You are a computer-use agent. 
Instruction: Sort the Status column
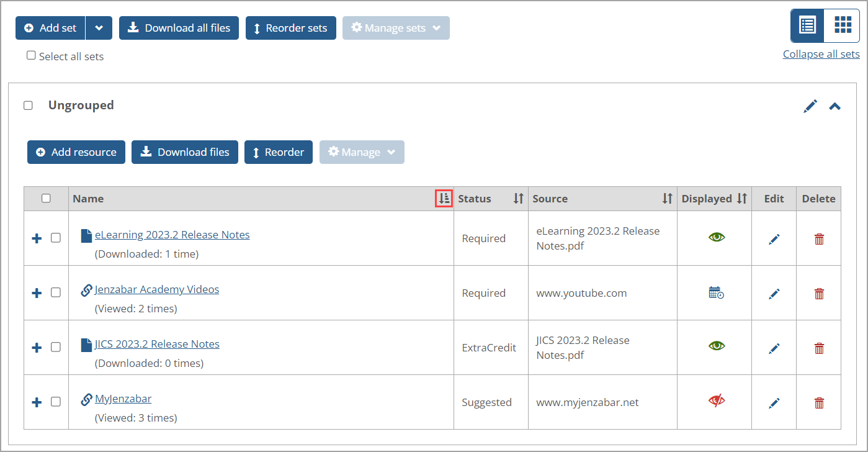[518, 198]
